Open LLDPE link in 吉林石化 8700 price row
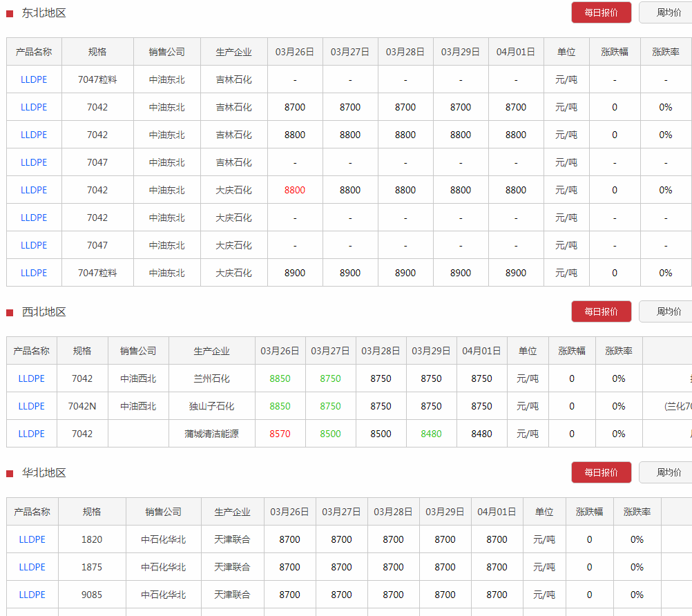This screenshot has width=692, height=616. click(34, 107)
